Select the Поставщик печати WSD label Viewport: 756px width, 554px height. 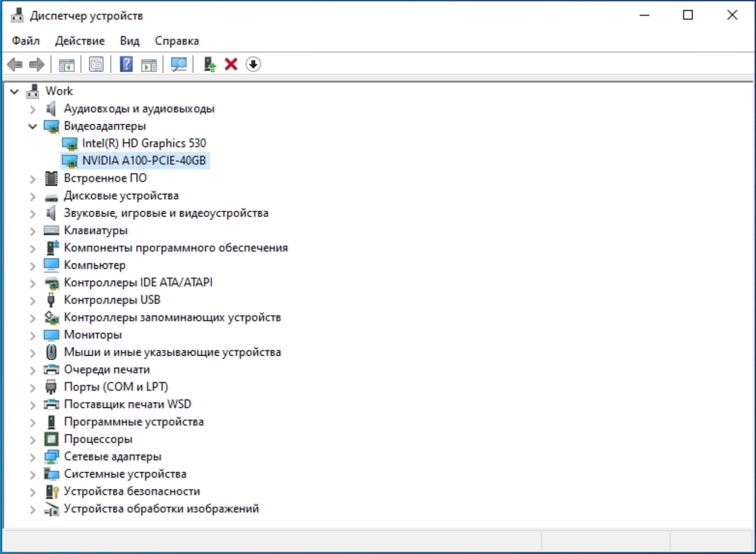tap(127, 404)
